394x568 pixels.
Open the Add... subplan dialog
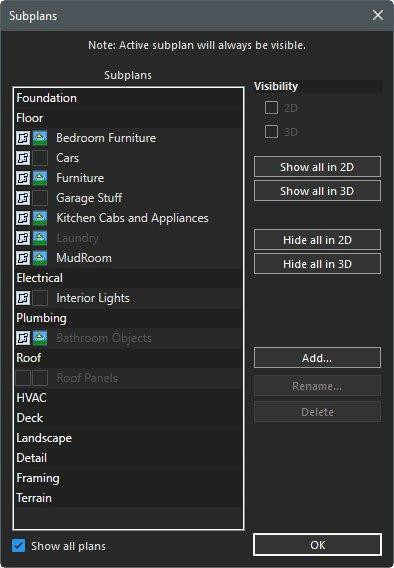317,358
